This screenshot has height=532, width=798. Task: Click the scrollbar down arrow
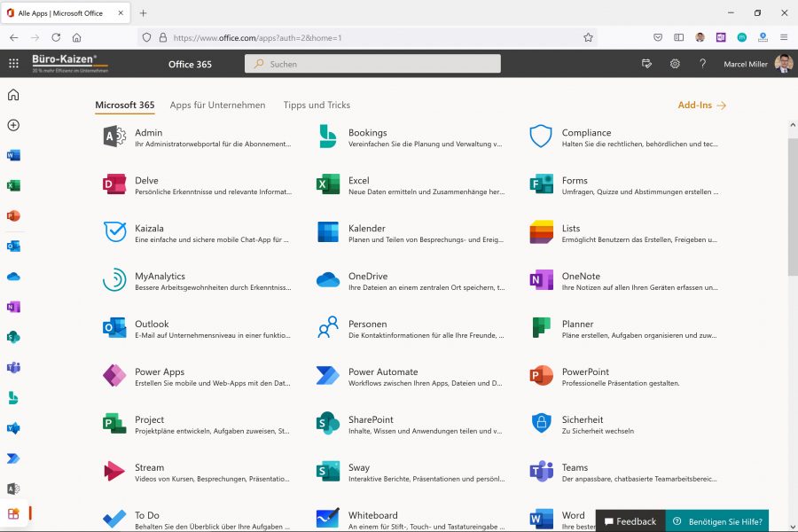click(x=793, y=527)
